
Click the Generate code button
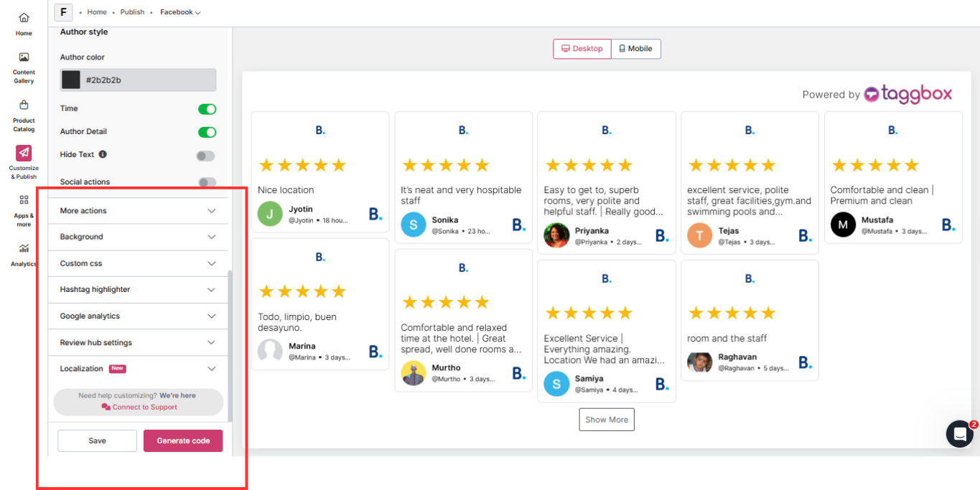(x=183, y=440)
